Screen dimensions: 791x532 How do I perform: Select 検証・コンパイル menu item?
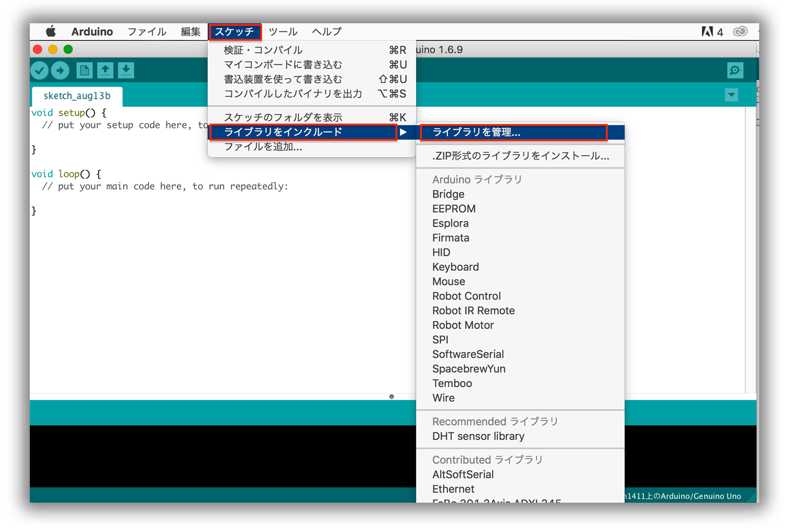point(263,50)
